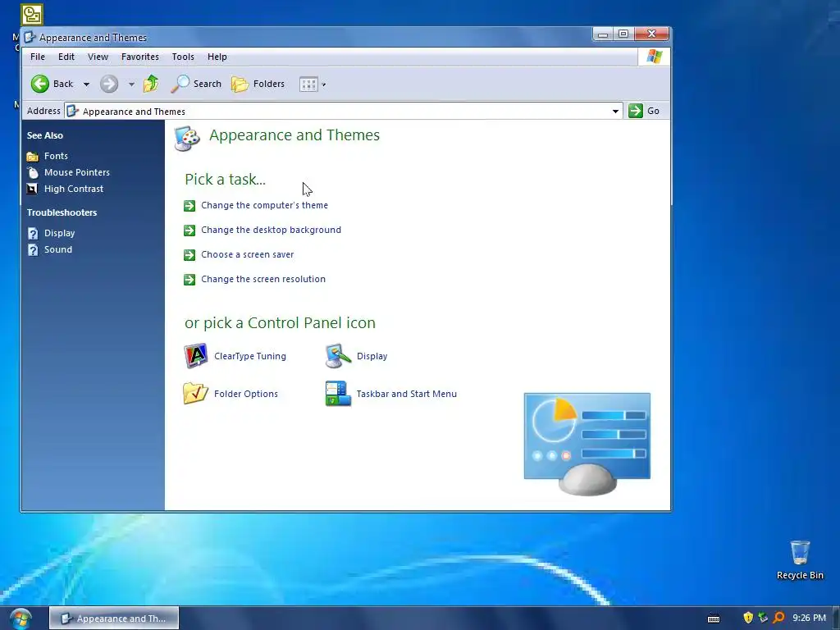
Task: Open the Recycle Bin desktop icon
Action: coord(800,559)
